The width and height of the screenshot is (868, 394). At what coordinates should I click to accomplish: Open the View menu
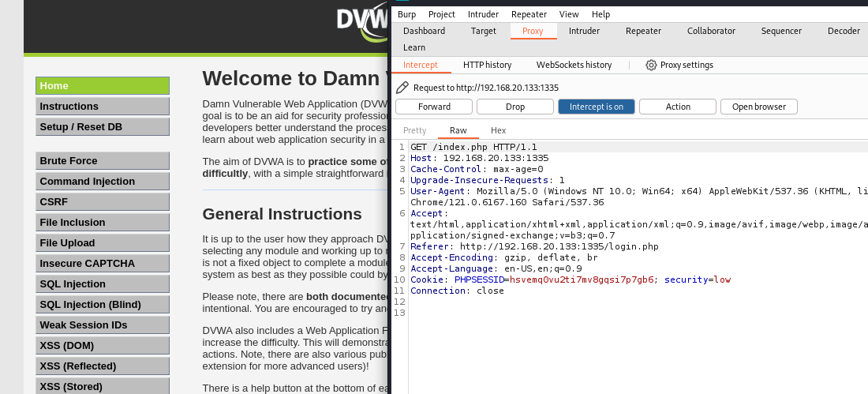(x=569, y=14)
